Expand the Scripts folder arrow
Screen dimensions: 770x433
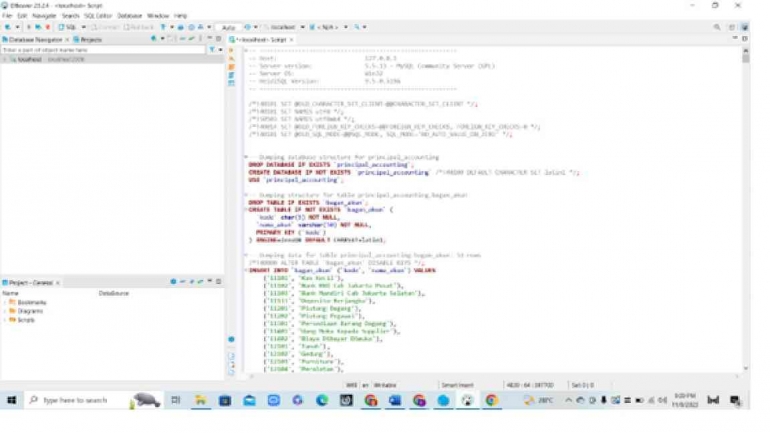point(5,320)
